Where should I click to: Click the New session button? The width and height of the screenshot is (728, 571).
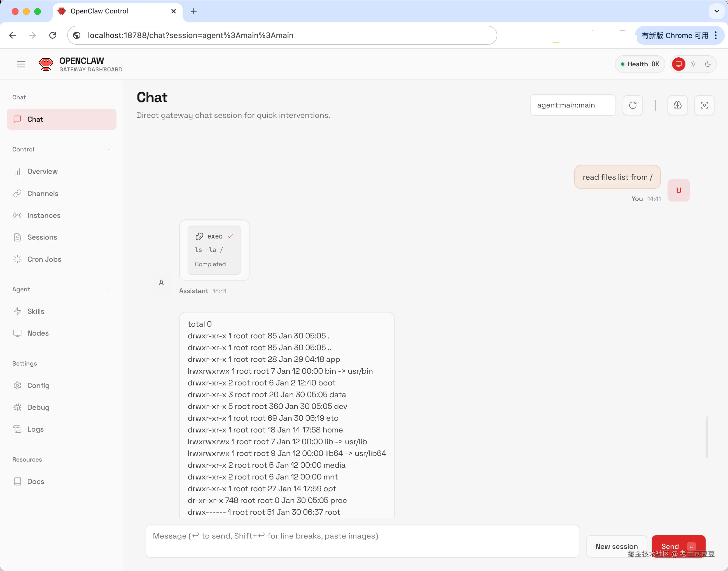click(x=616, y=546)
